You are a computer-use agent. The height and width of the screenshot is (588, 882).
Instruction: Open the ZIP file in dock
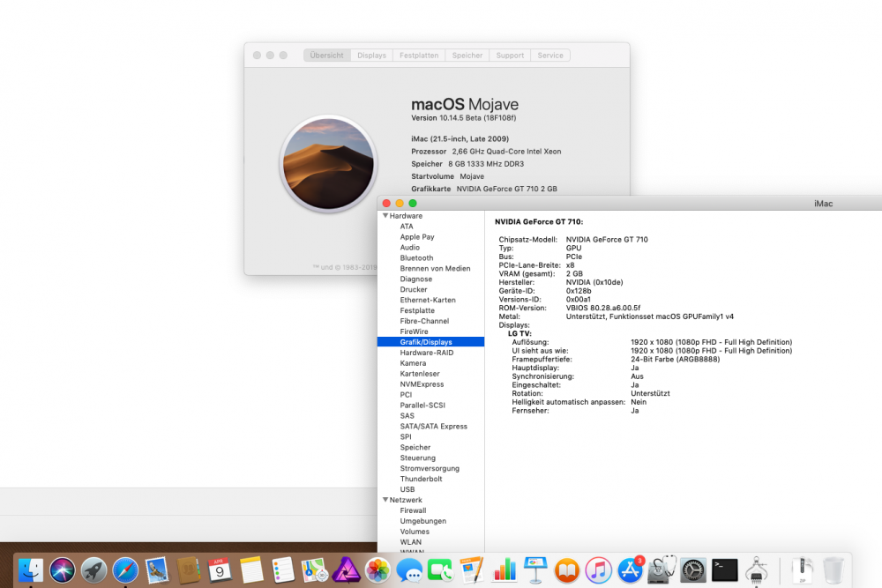tap(802, 570)
